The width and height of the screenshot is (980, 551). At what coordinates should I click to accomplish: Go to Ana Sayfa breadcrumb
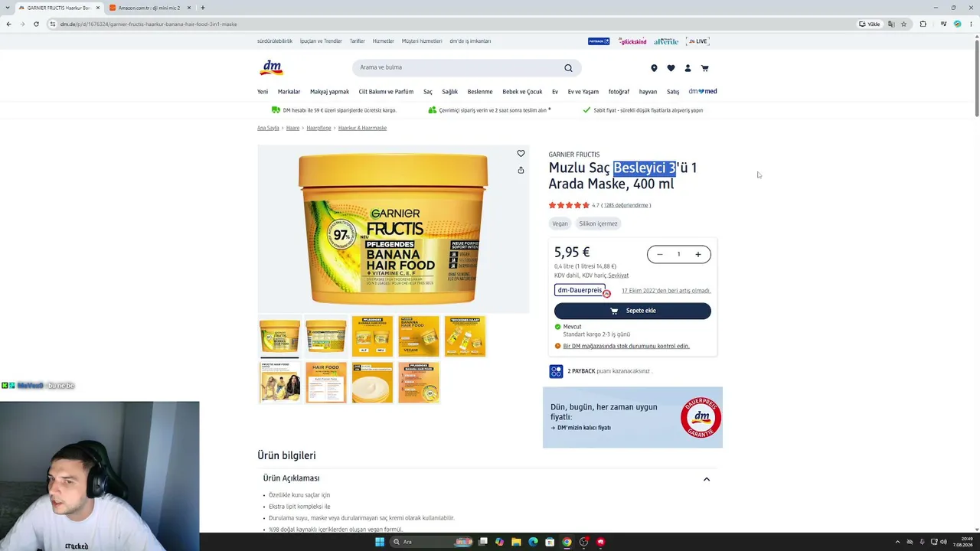(268, 128)
